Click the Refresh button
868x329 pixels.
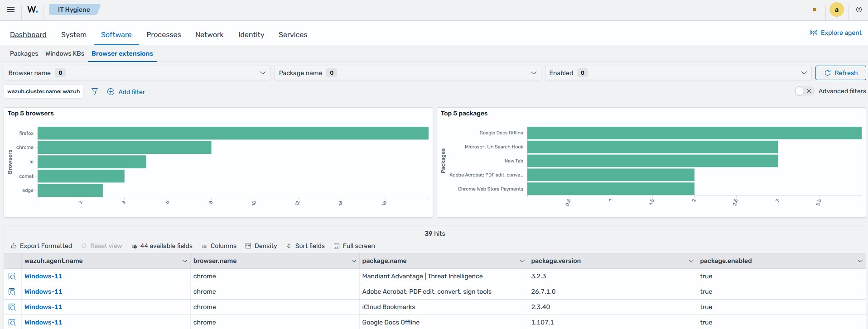840,73
